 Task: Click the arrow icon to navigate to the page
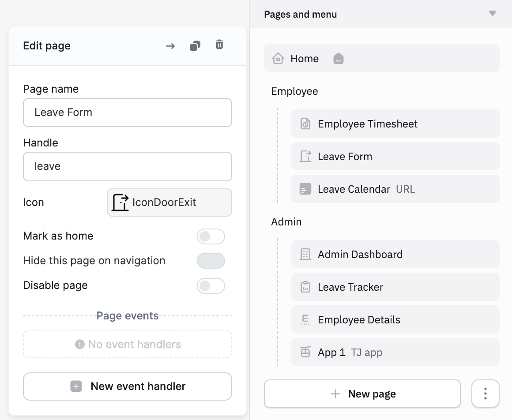(x=170, y=45)
